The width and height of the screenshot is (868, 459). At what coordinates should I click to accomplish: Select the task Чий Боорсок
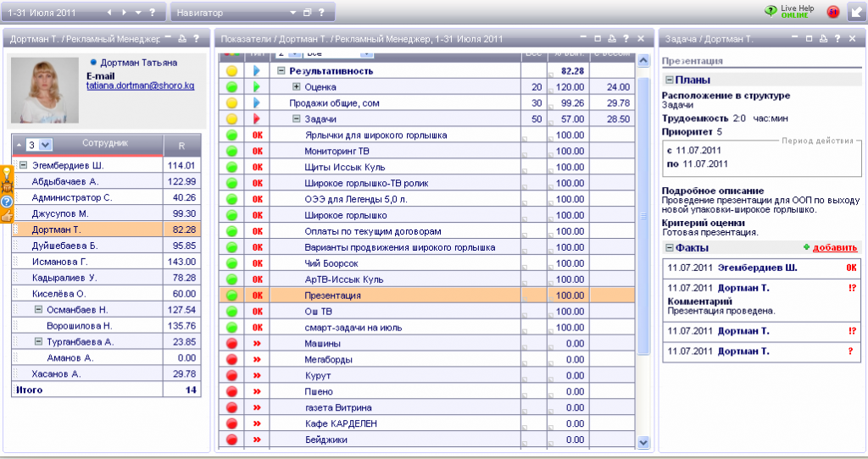coord(331,263)
